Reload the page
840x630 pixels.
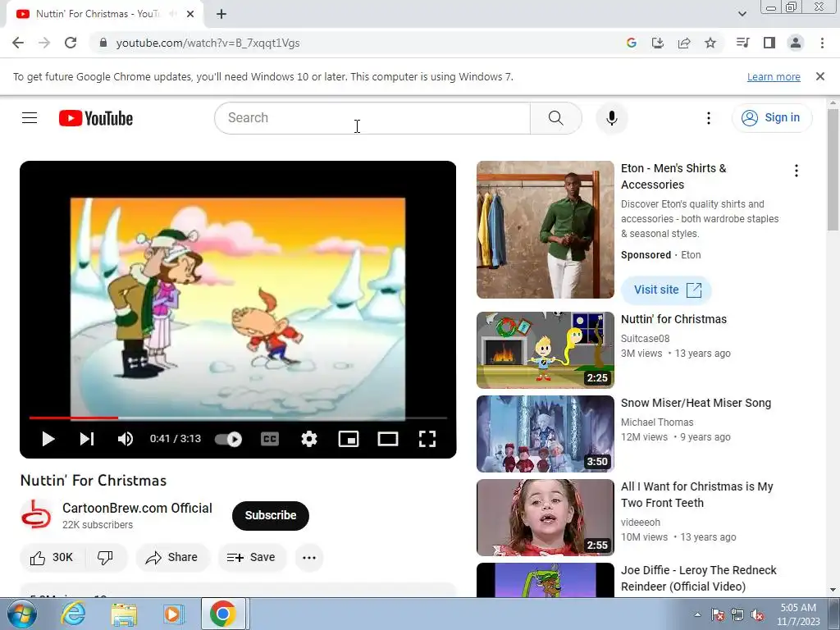tap(71, 43)
